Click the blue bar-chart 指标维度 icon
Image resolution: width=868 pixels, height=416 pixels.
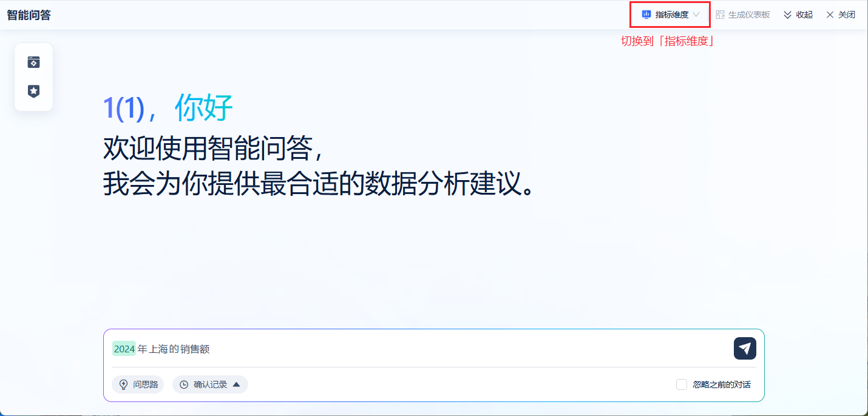646,15
